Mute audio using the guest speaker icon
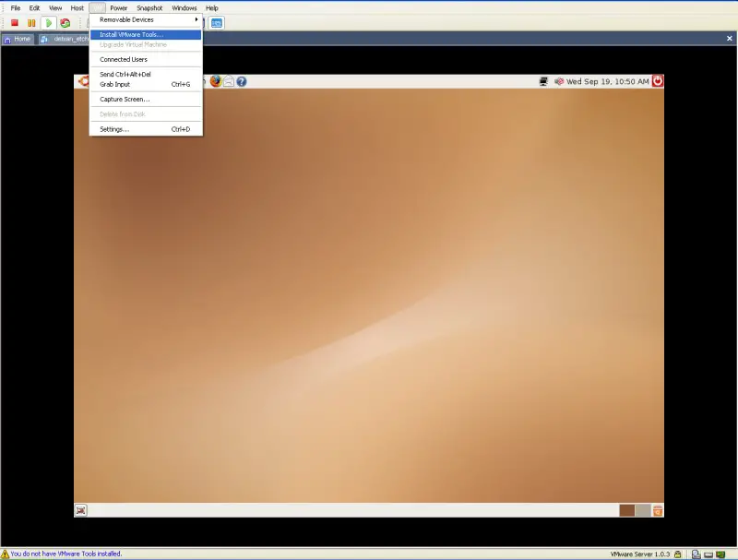738x560 pixels. point(559,81)
